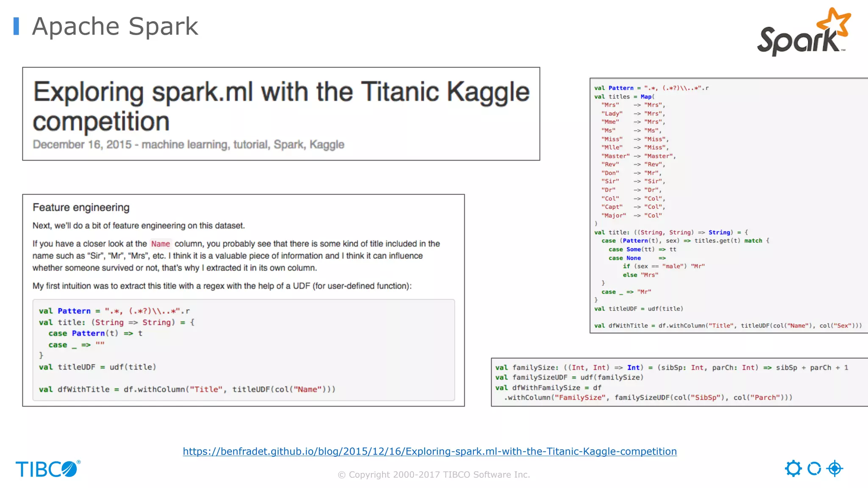Click the red 'Name' inline code word

pyautogui.click(x=161, y=244)
